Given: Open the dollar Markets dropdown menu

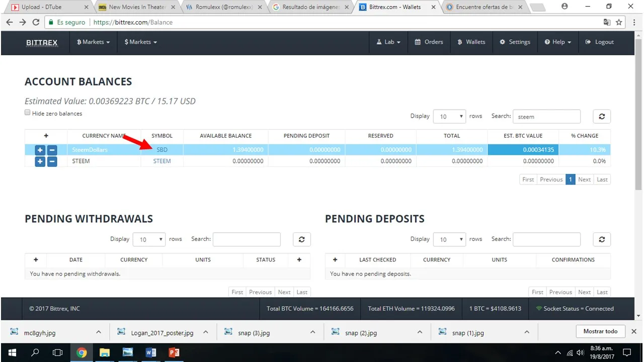Looking at the screenshot, I should tap(140, 42).
